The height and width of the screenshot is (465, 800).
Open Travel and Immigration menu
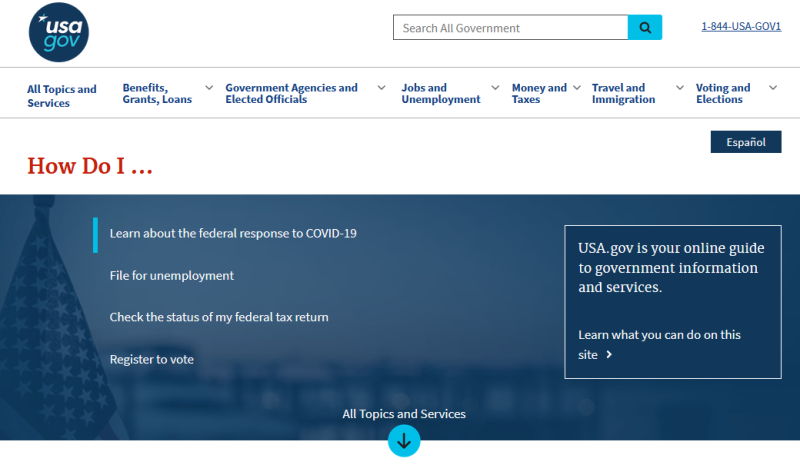pyautogui.click(x=623, y=93)
